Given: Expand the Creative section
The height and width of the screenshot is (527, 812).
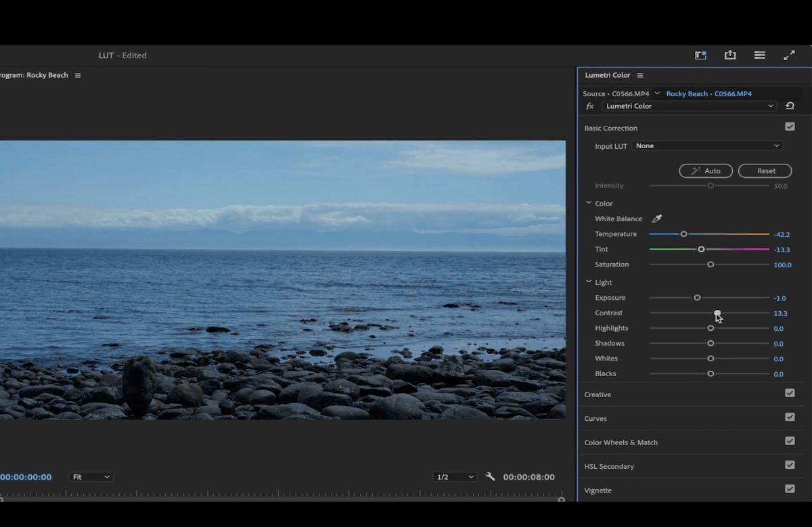Looking at the screenshot, I should pos(597,394).
